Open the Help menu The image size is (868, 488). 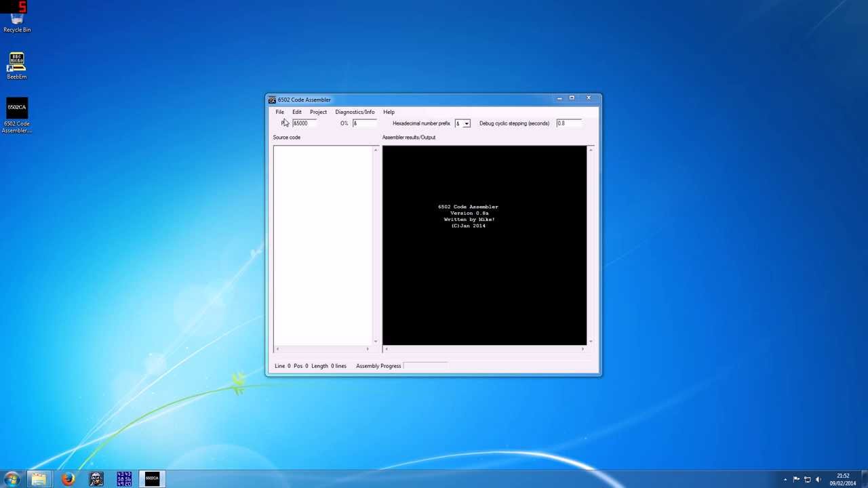tap(389, 112)
